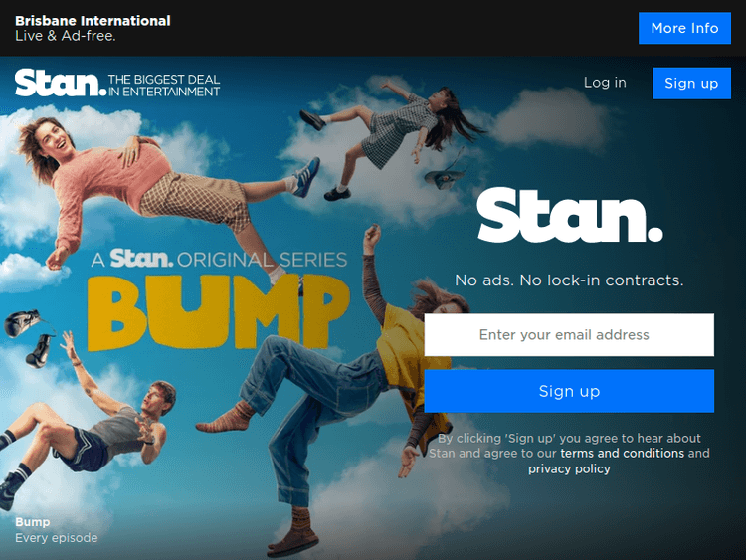Screen dimensions: 746x560
Task: Open the terms and conditions link
Action: [622, 453]
